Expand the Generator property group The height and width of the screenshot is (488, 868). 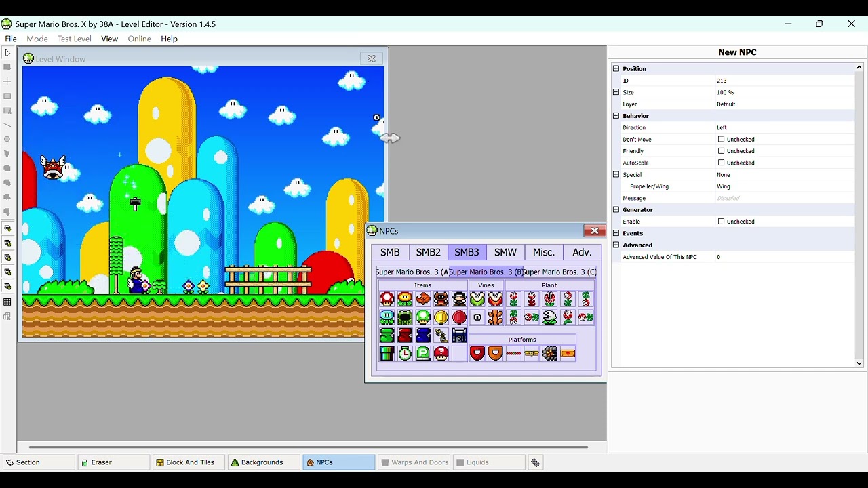[616, 209]
